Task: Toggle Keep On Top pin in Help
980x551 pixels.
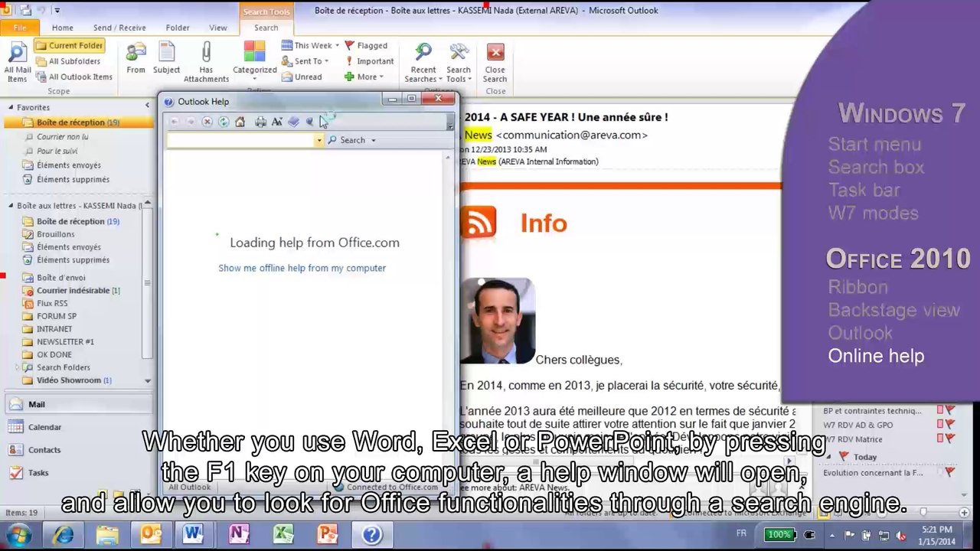Action: tap(310, 122)
